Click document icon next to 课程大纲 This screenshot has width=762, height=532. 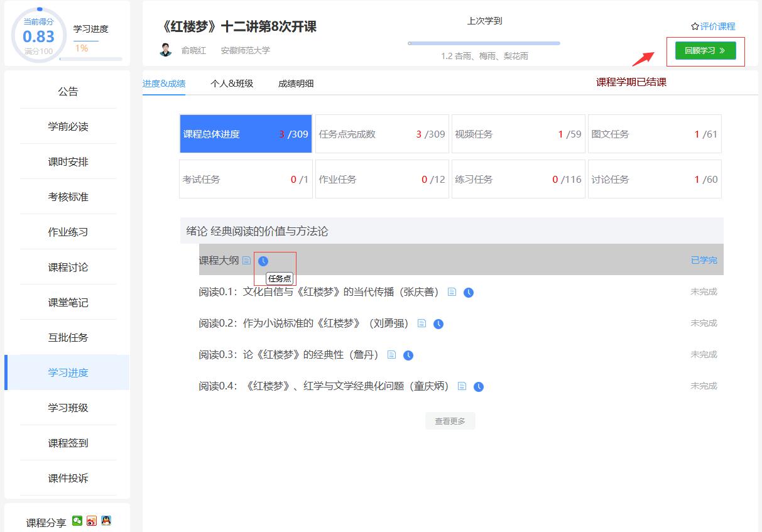click(x=247, y=260)
